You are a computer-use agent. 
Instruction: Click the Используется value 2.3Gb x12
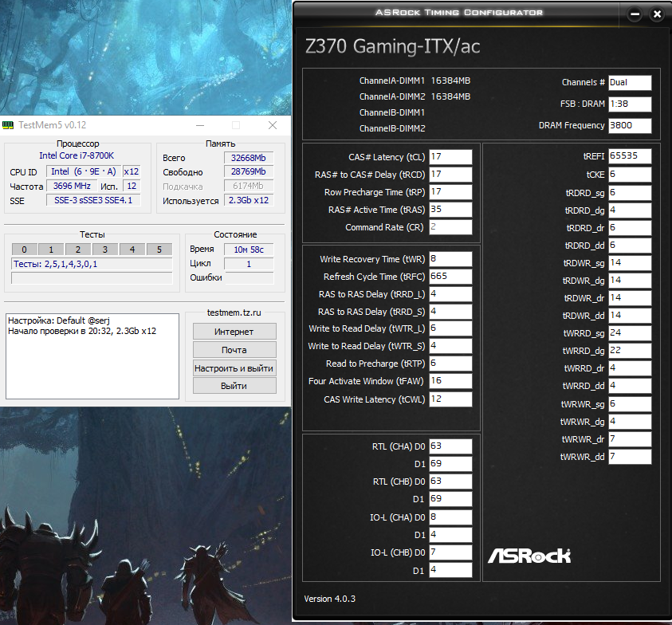249,200
